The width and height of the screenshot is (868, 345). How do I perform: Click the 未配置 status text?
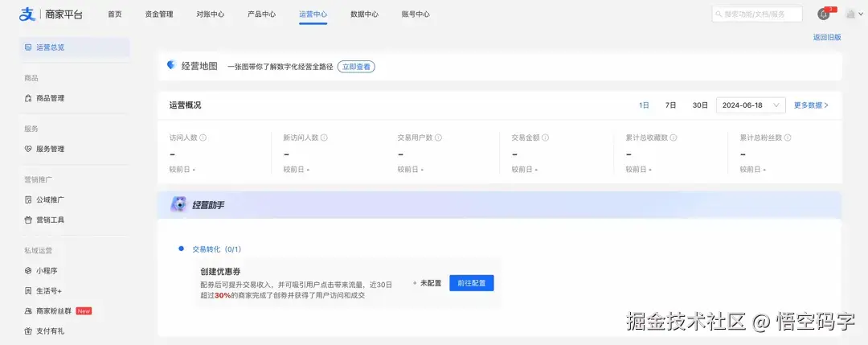(x=431, y=283)
